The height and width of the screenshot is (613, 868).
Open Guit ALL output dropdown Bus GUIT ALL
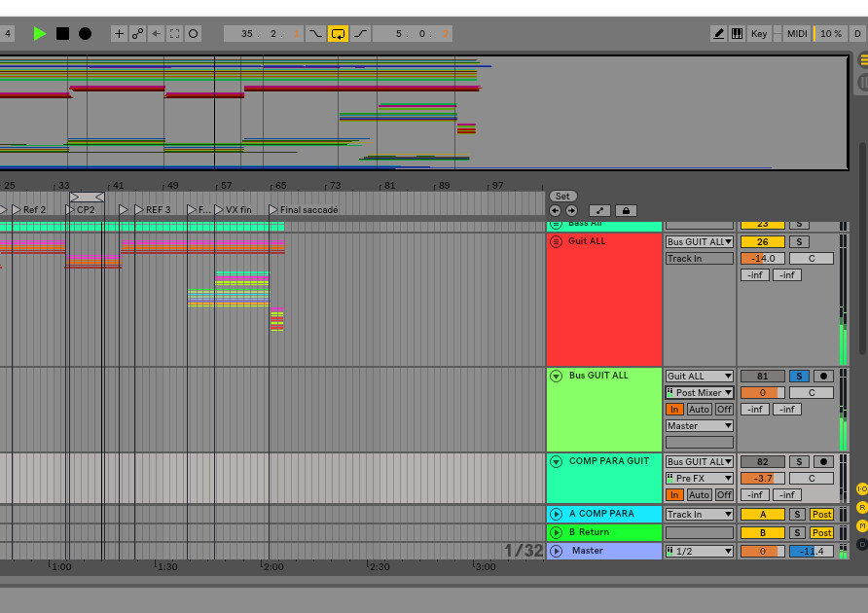coord(699,242)
